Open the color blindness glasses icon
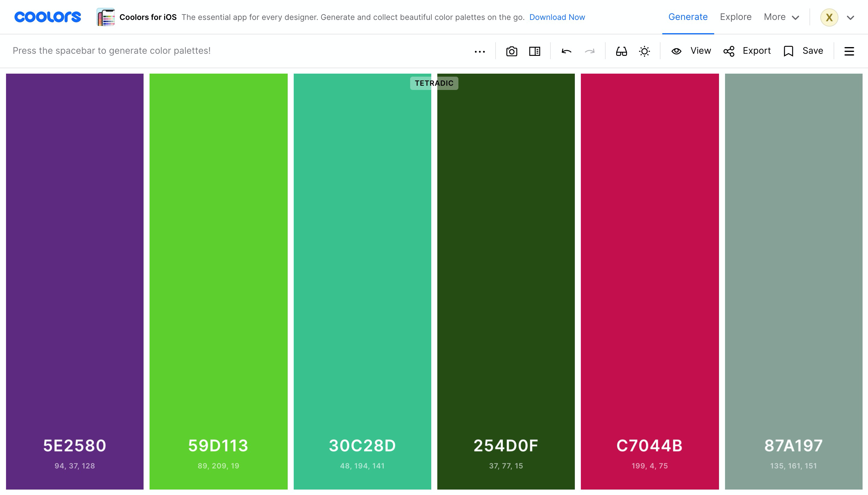Image resolution: width=868 pixels, height=495 pixels. point(621,51)
